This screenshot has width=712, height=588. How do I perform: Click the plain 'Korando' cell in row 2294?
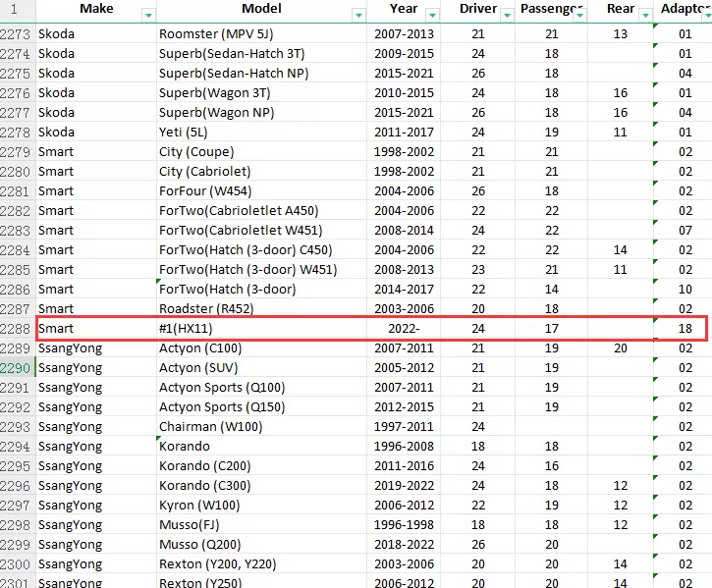point(261,447)
